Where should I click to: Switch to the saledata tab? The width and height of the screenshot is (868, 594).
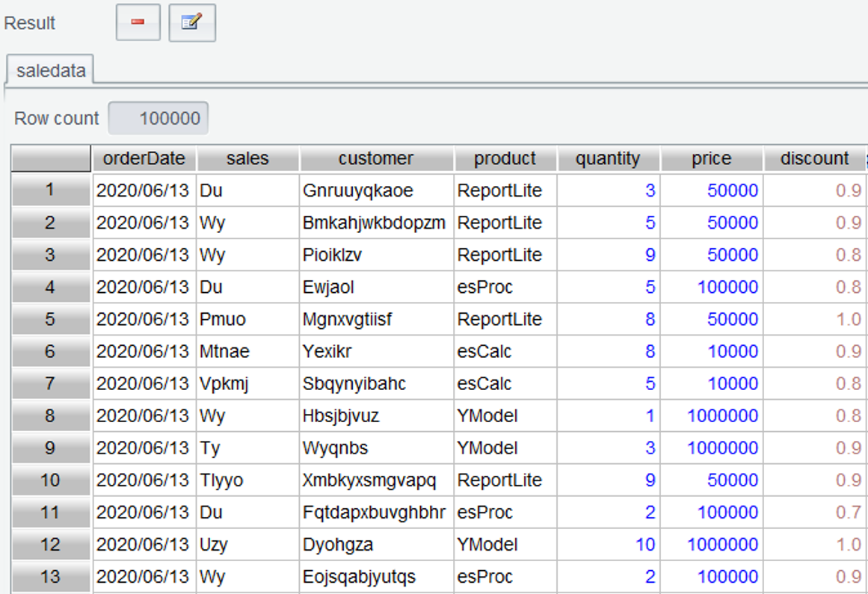click(x=51, y=71)
